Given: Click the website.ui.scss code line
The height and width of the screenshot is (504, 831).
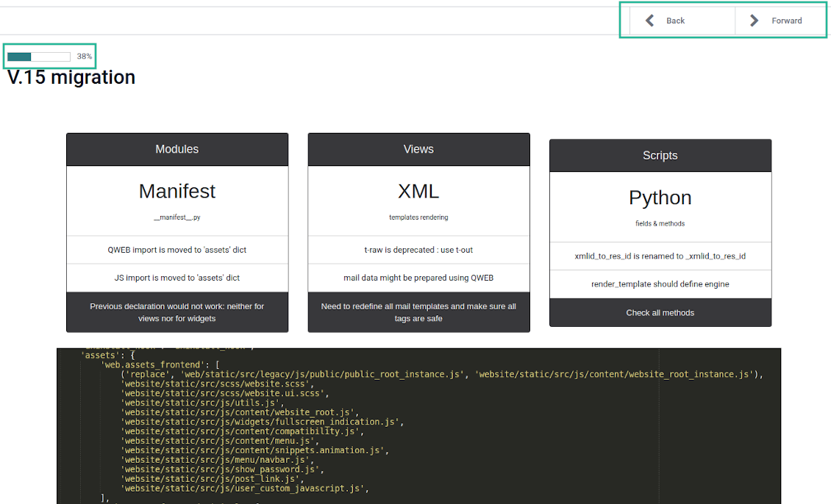Looking at the screenshot, I should (225, 393).
